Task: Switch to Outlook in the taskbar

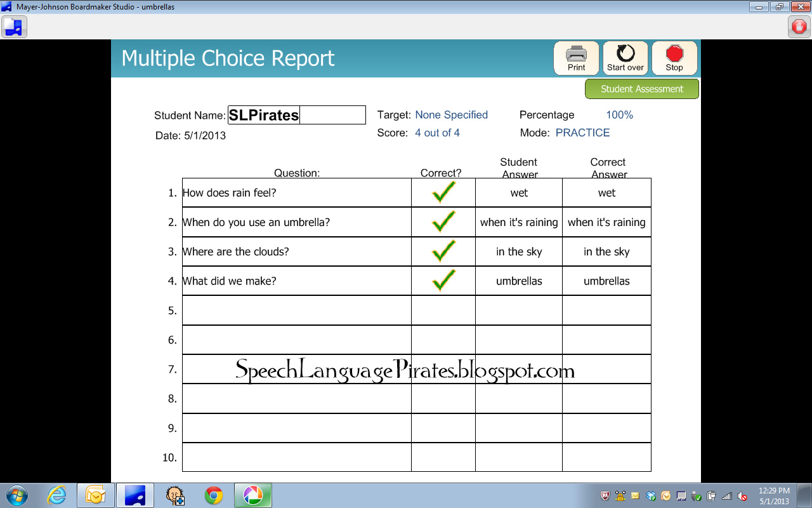Action: [x=95, y=495]
